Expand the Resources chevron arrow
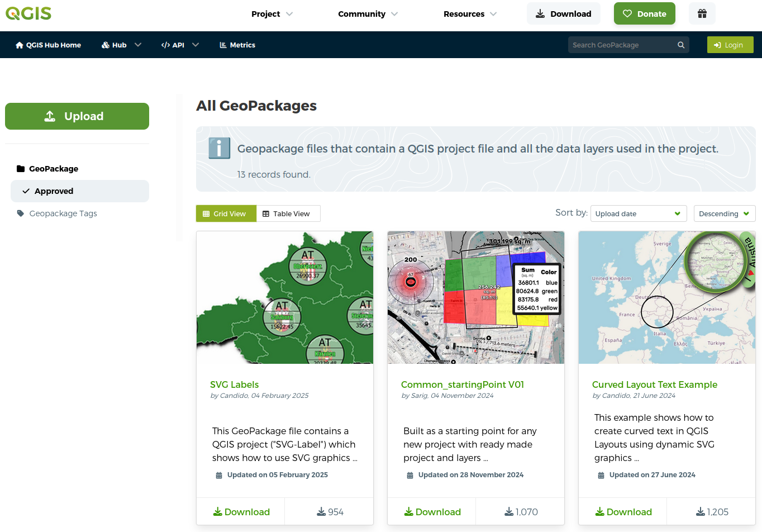762x532 pixels. click(493, 14)
